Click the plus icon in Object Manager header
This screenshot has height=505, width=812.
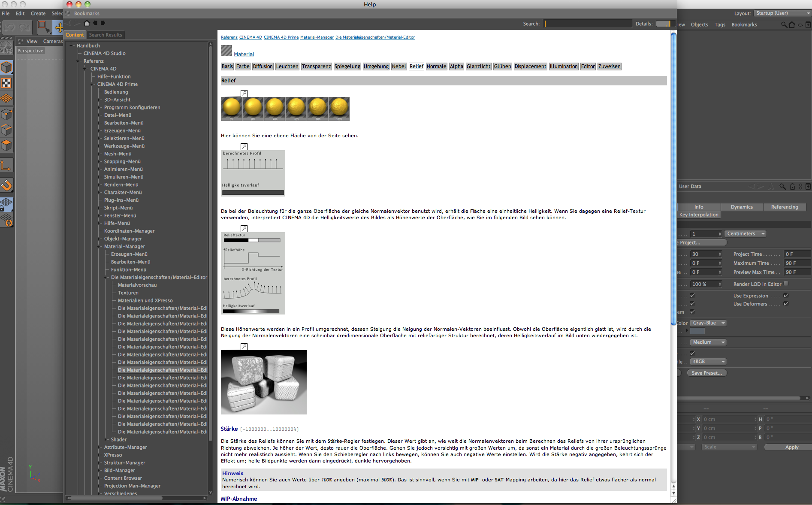pos(808,24)
